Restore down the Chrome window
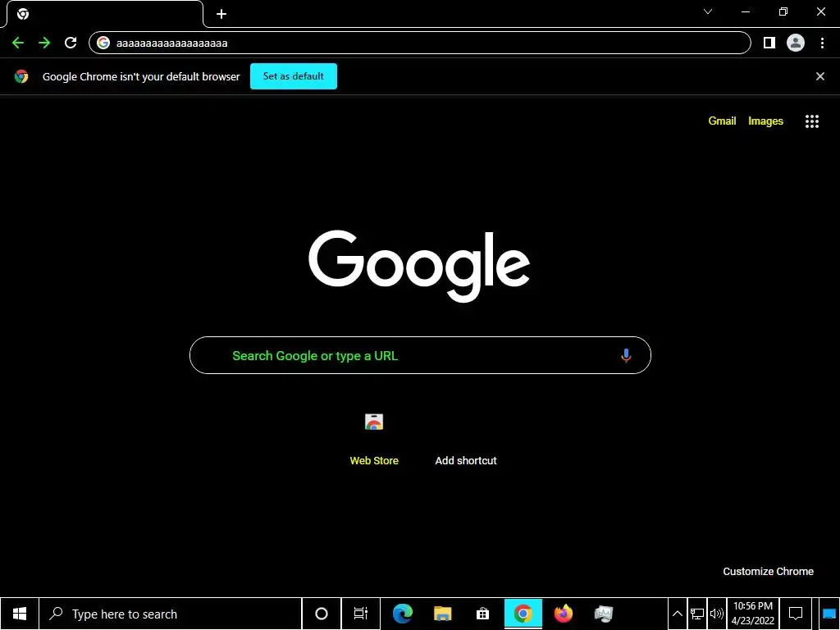 pos(783,11)
